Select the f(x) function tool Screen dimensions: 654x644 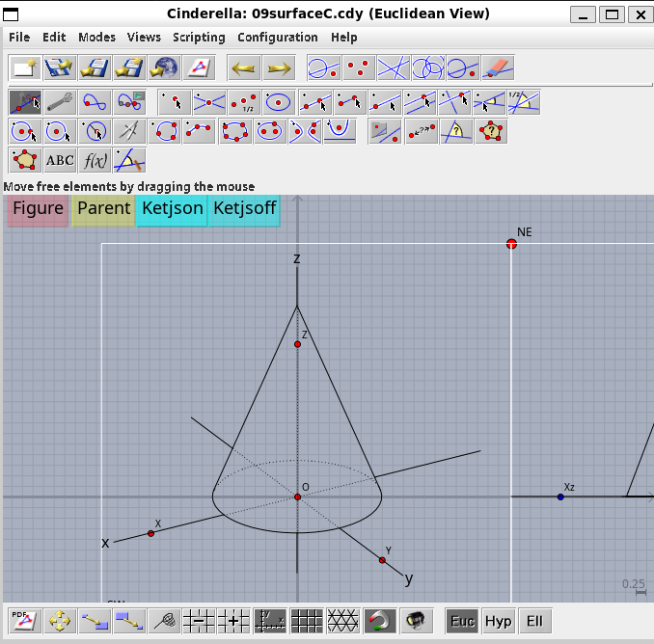(95, 160)
